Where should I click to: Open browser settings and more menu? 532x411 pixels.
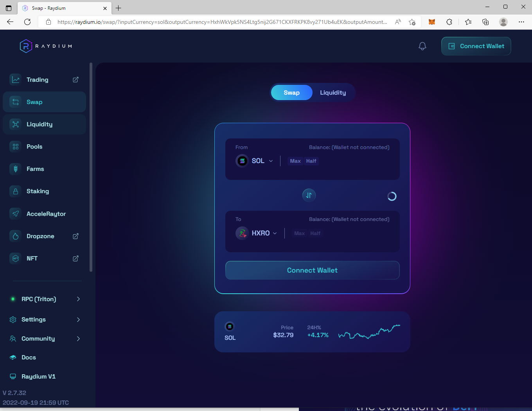click(521, 22)
